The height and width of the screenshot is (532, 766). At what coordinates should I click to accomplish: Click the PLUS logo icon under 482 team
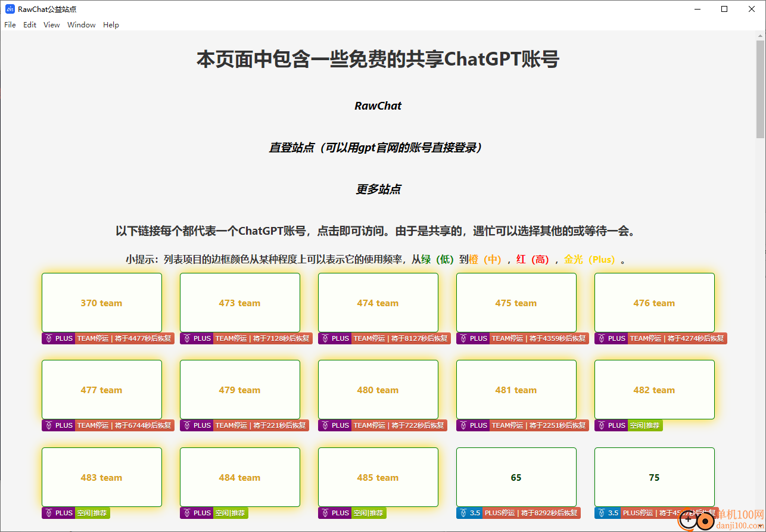coord(602,425)
